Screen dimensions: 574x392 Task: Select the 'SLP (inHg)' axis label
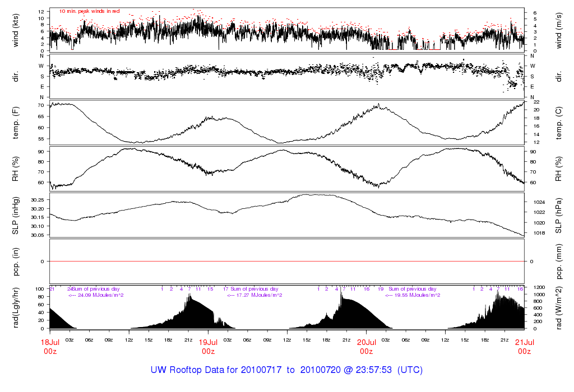point(15,216)
